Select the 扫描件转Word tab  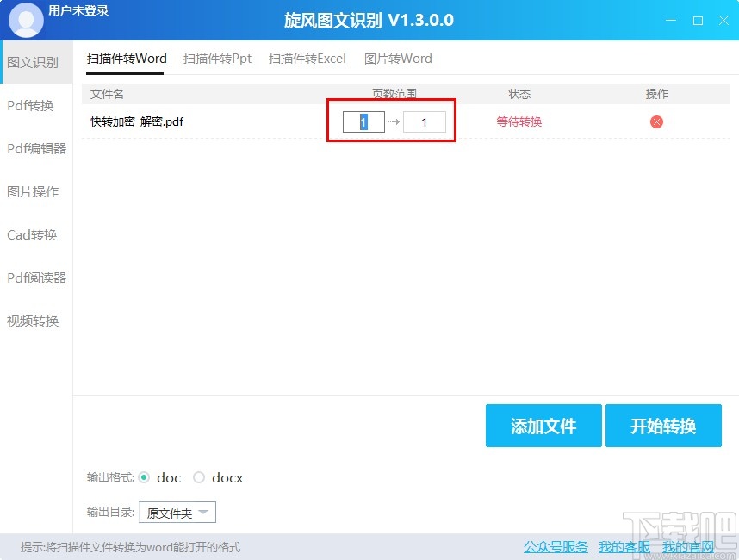126,58
